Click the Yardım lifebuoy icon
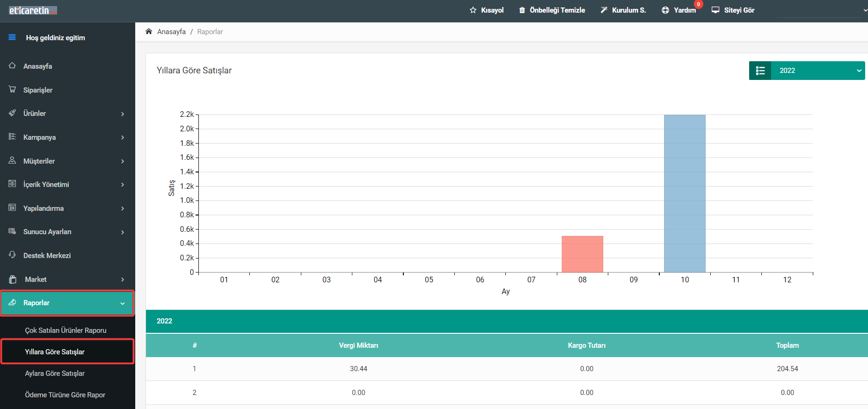Image resolution: width=868 pixels, height=409 pixels. click(x=665, y=10)
